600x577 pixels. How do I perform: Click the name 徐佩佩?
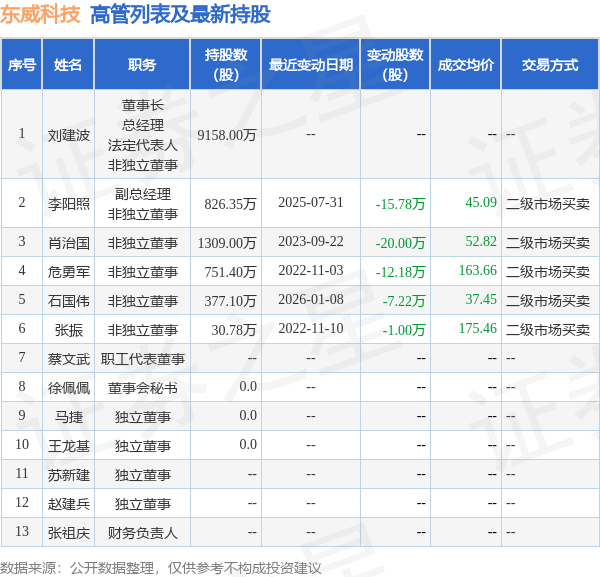tap(68, 388)
